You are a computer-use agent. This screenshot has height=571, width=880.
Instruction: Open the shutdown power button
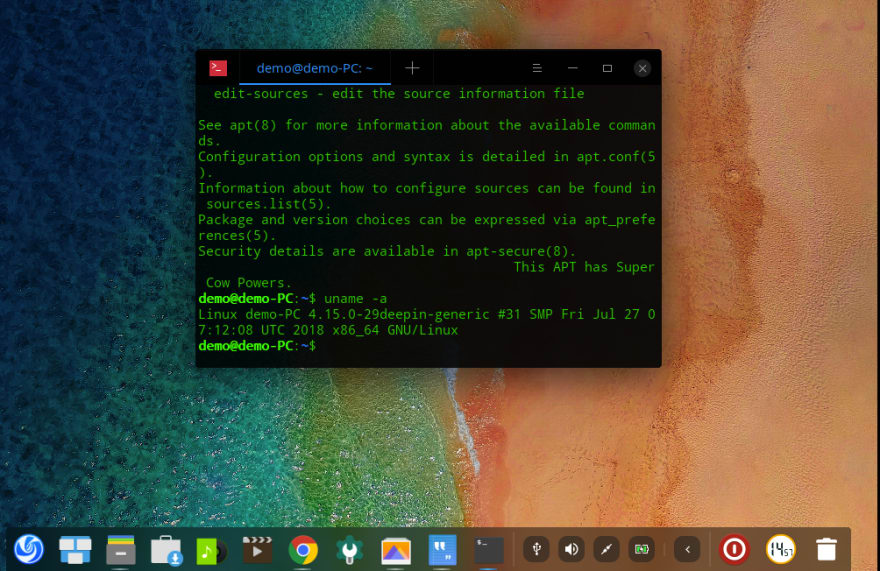(x=734, y=549)
